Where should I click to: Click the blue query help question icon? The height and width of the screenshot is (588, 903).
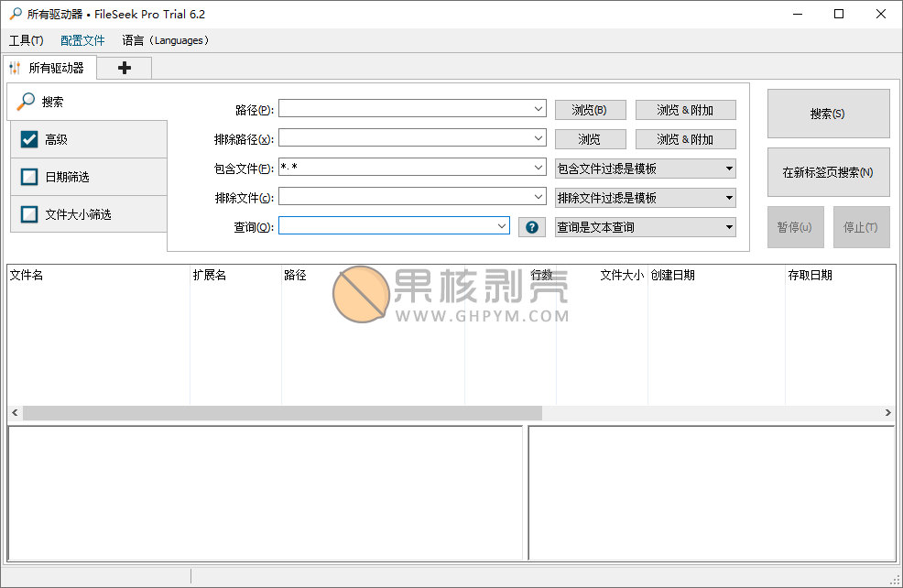tap(531, 227)
